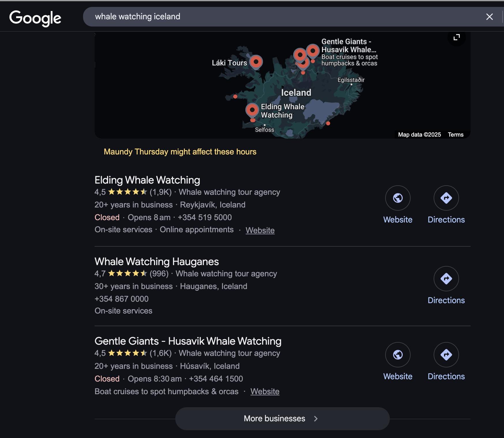The height and width of the screenshot is (438, 504).
Task: Click the Láki Tours map label
Action: pos(230,63)
